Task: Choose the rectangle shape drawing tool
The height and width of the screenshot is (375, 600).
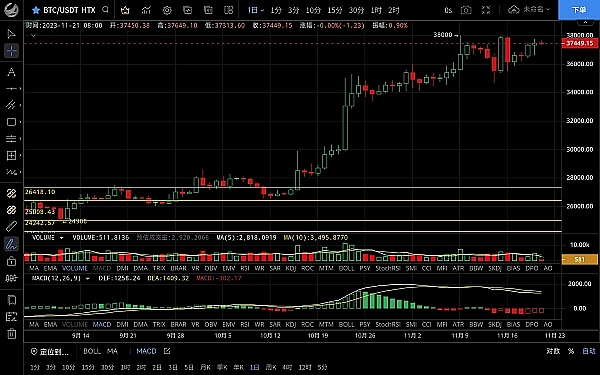Action: (x=11, y=122)
